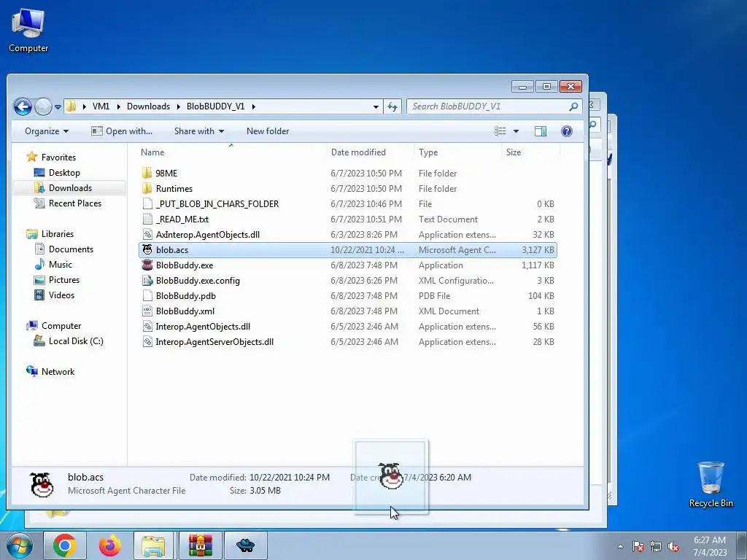
Task: Open the hat-and-glasses taskbar app
Action: [x=245, y=545]
